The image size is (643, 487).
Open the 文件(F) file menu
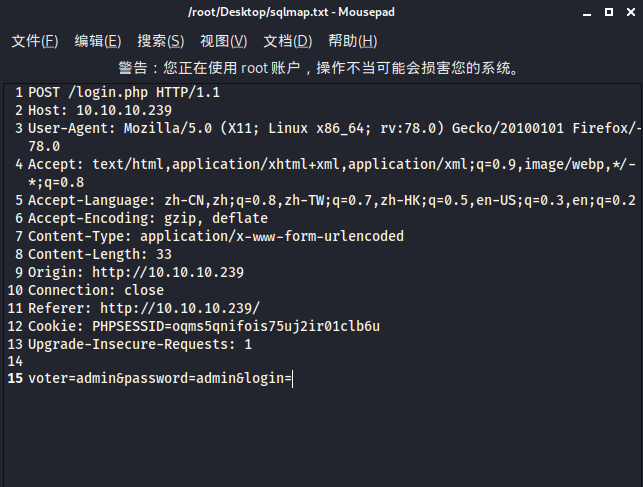(x=35, y=41)
